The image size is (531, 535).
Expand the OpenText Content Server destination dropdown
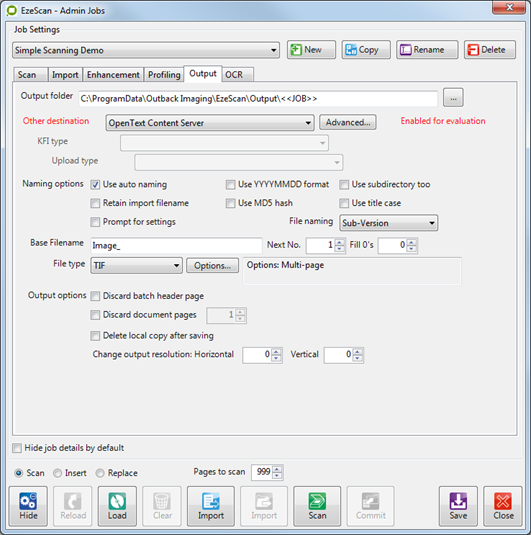coord(210,122)
